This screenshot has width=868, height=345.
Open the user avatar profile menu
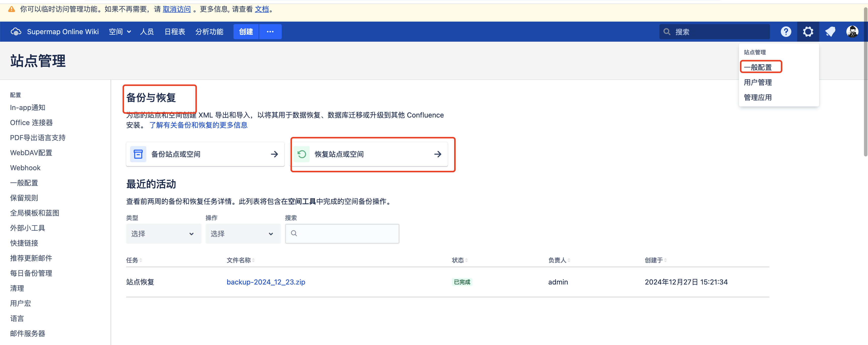852,32
